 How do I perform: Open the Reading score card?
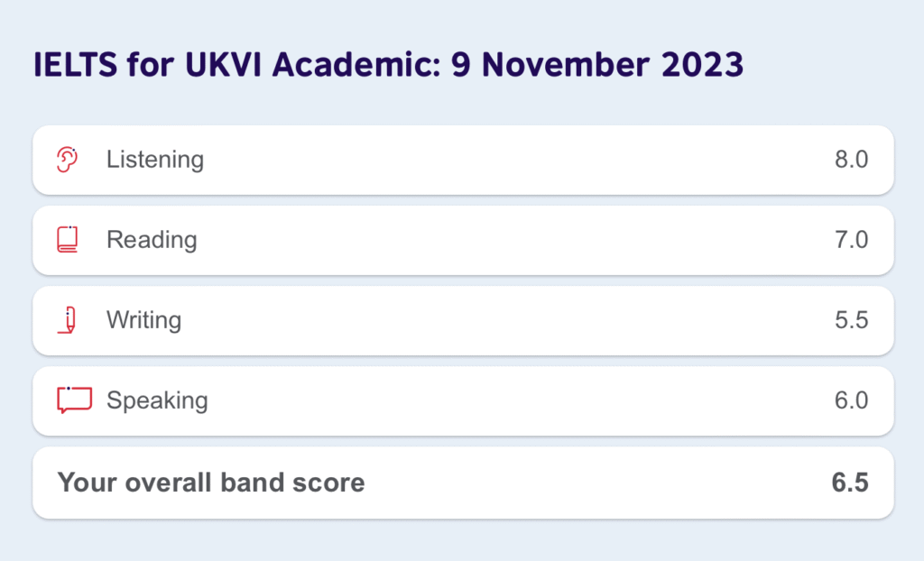click(463, 240)
